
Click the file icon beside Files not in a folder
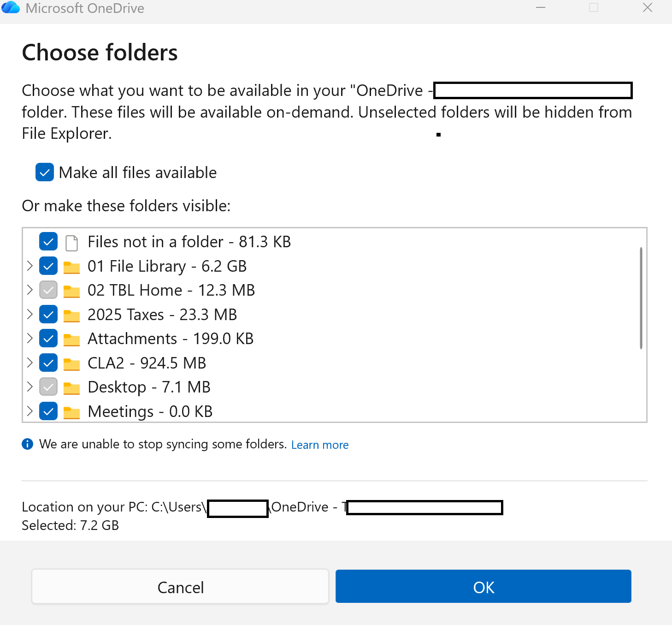pyautogui.click(x=71, y=243)
